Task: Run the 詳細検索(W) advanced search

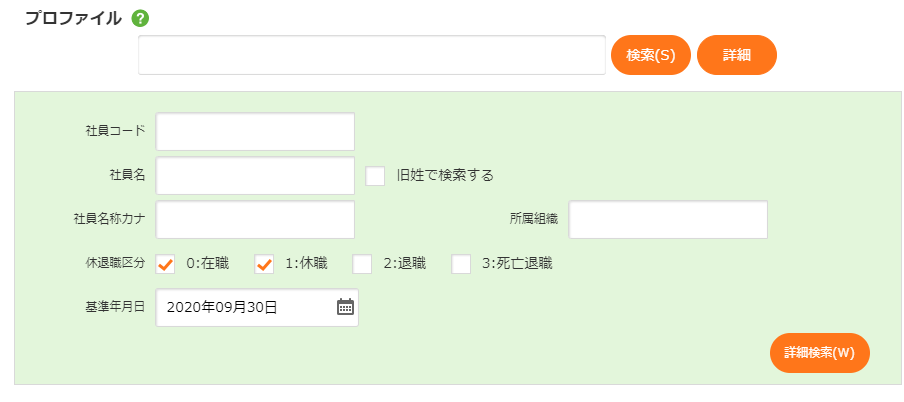Action: (819, 353)
